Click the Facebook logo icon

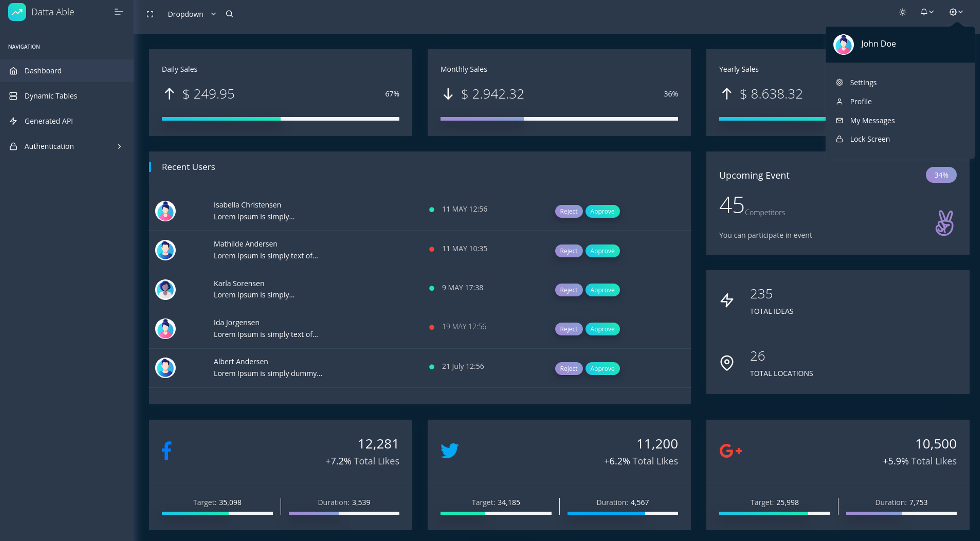(x=167, y=451)
